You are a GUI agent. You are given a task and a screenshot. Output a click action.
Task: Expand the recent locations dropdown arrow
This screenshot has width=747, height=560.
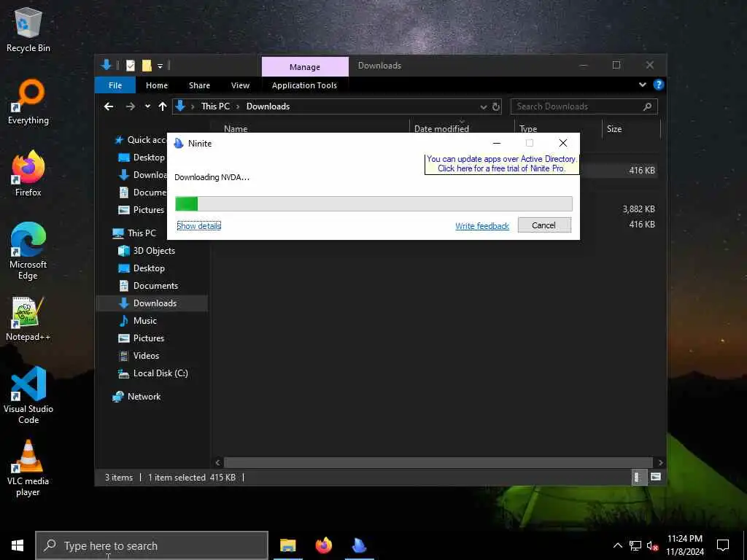click(147, 106)
